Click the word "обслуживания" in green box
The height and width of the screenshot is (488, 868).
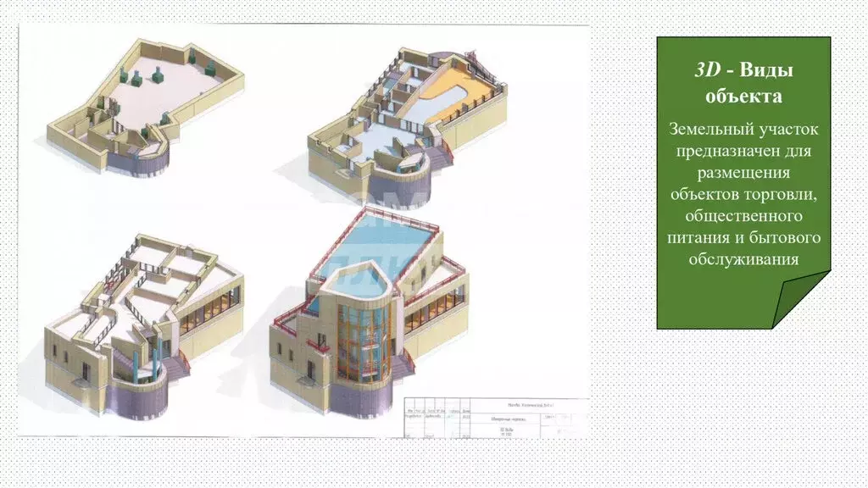tap(743, 259)
